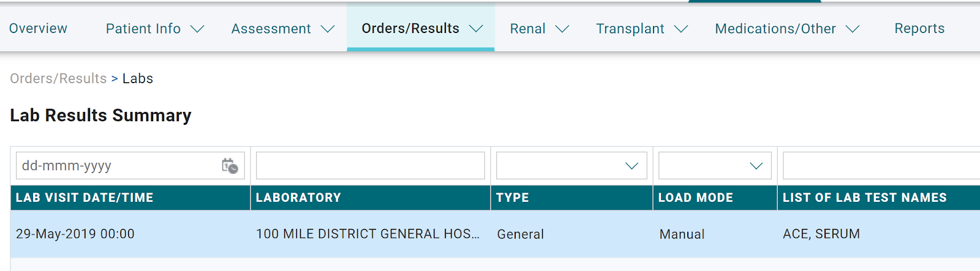The image size is (980, 271).
Task: Open the Orders/Results tab
Action: pyautogui.click(x=410, y=29)
